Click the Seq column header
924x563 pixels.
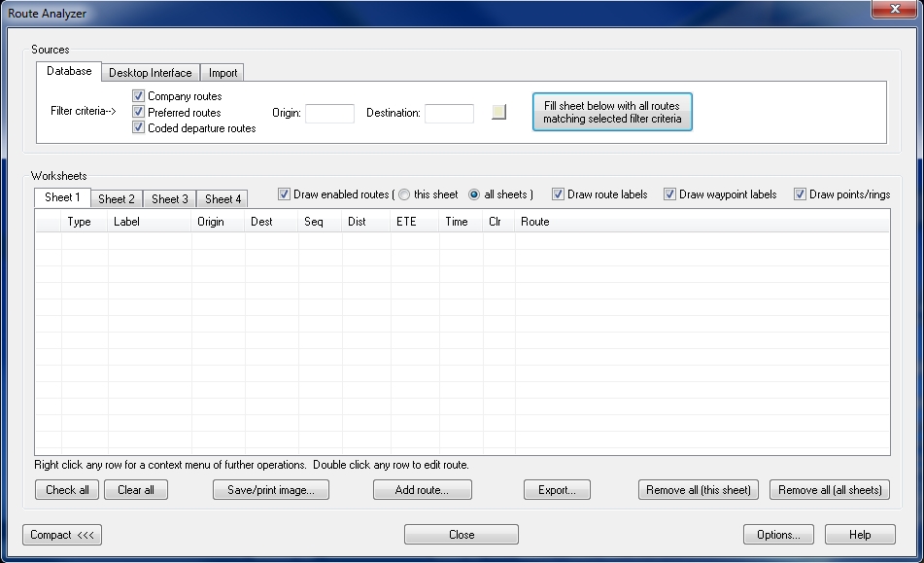[320, 222]
